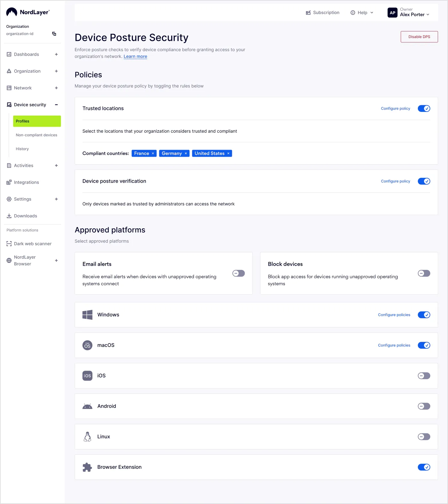Viewport: 448px width, 504px height.
Task: Expand the Activities menu with plus
Action: [x=56, y=165]
